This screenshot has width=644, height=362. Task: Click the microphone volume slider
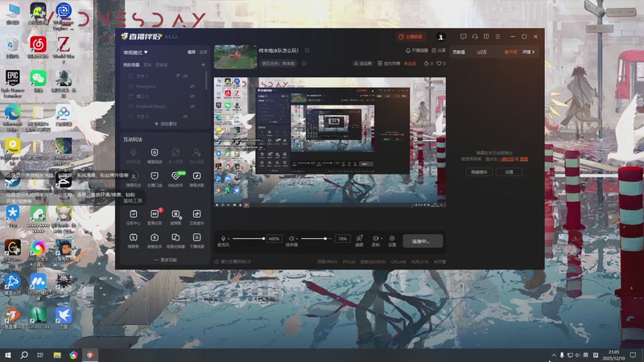pos(249,238)
